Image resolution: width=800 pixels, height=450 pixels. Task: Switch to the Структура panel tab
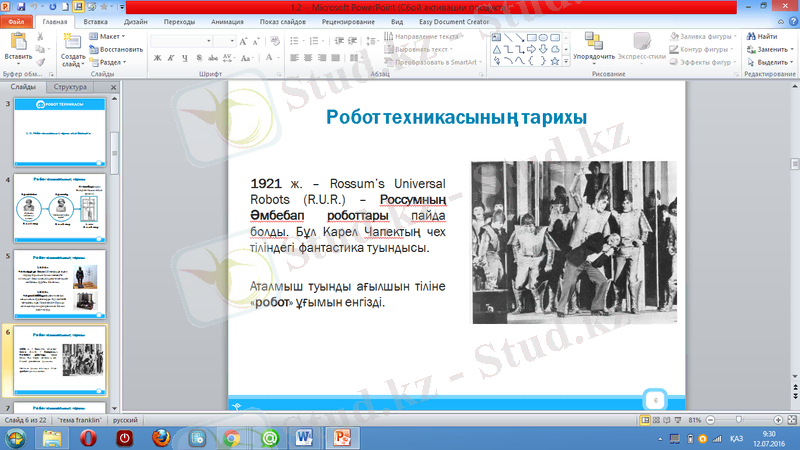coord(71,88)
